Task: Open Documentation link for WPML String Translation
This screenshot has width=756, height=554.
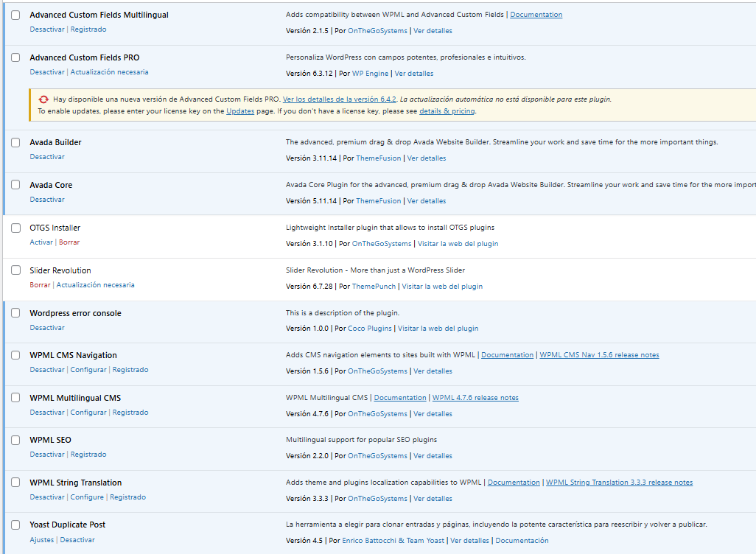Action: point(514,483)
